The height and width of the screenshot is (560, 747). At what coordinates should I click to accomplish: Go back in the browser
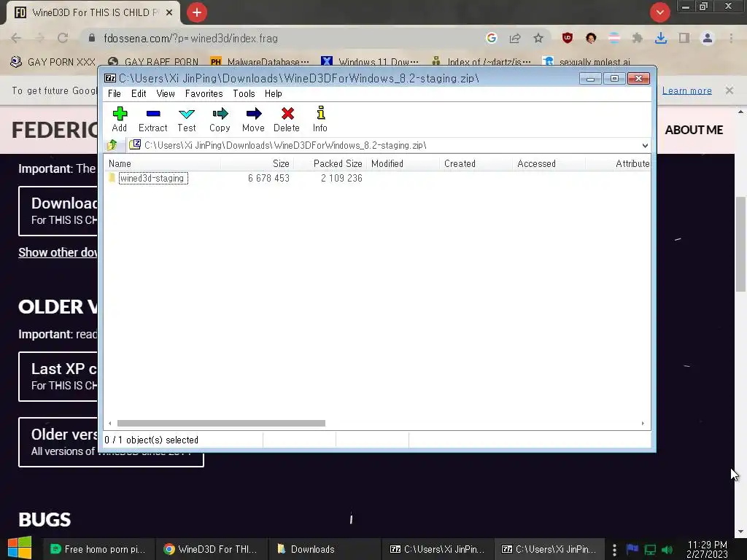point(16,38)
